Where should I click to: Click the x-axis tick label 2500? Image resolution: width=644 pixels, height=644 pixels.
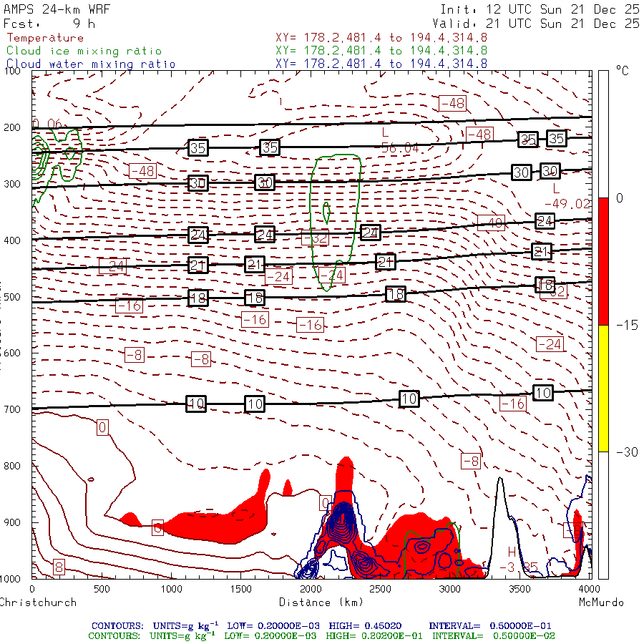(381, 589)
